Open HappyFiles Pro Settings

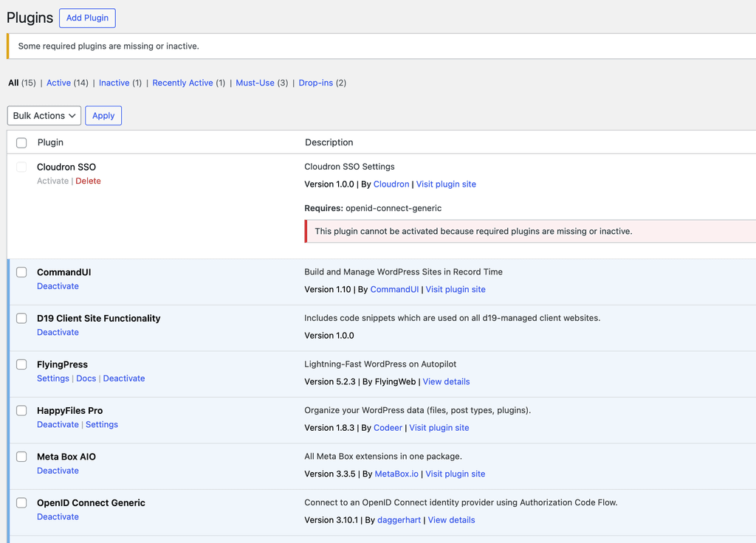[102, 424]
